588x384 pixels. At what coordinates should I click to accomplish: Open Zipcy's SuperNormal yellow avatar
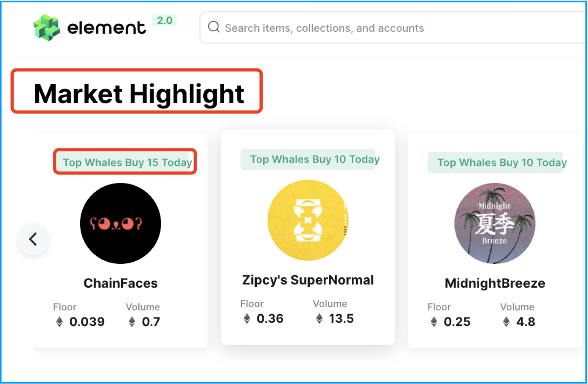pyautogui.click(x=308, y=220)
